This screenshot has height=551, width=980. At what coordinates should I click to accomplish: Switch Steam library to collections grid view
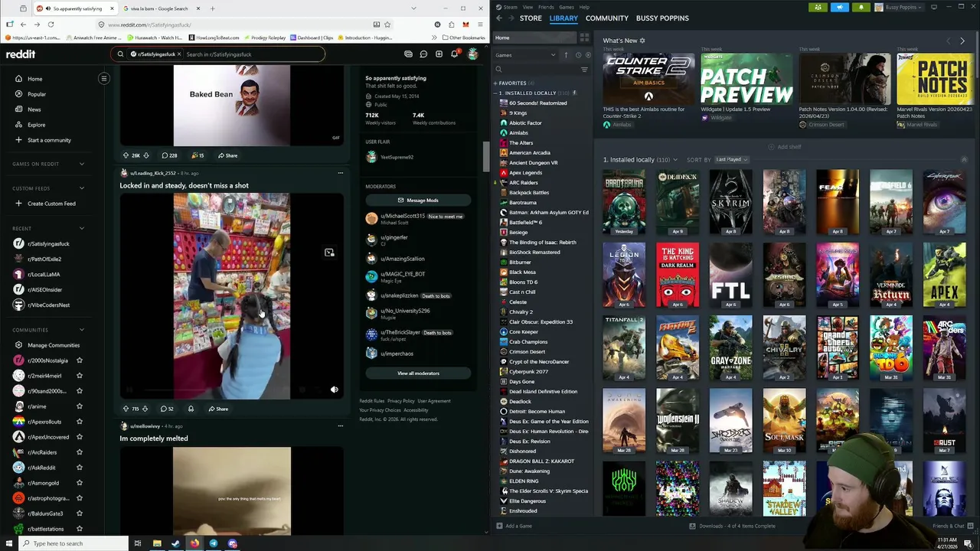click(584, 37)
